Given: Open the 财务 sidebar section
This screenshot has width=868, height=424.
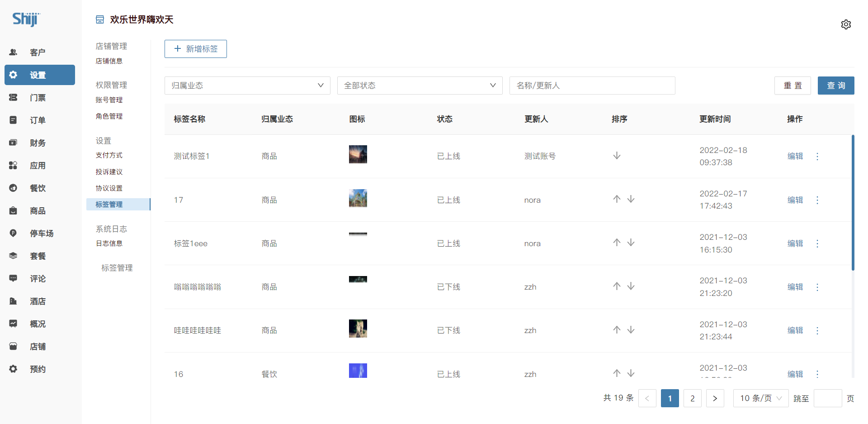Looking at the screenshot, I should coord(40,143).
